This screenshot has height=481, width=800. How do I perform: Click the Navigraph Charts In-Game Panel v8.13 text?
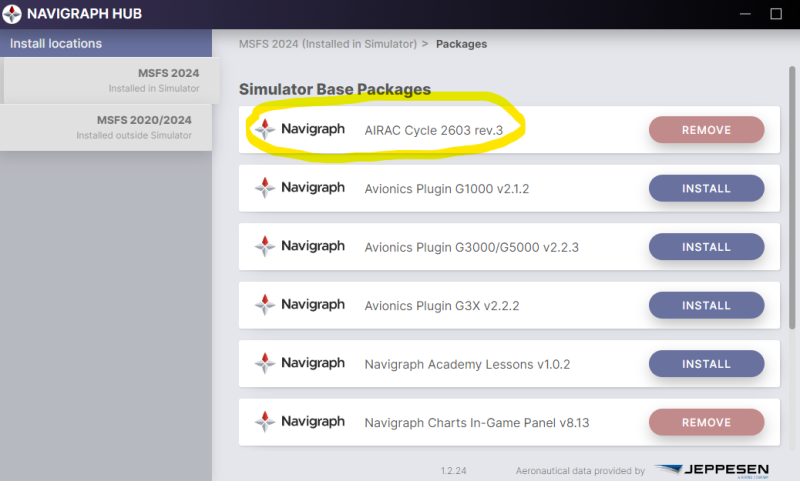(x=477, y=423)
